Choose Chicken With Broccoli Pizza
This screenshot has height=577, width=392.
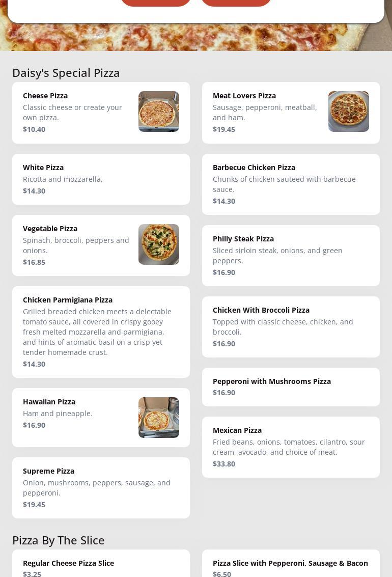coord(291,326)
